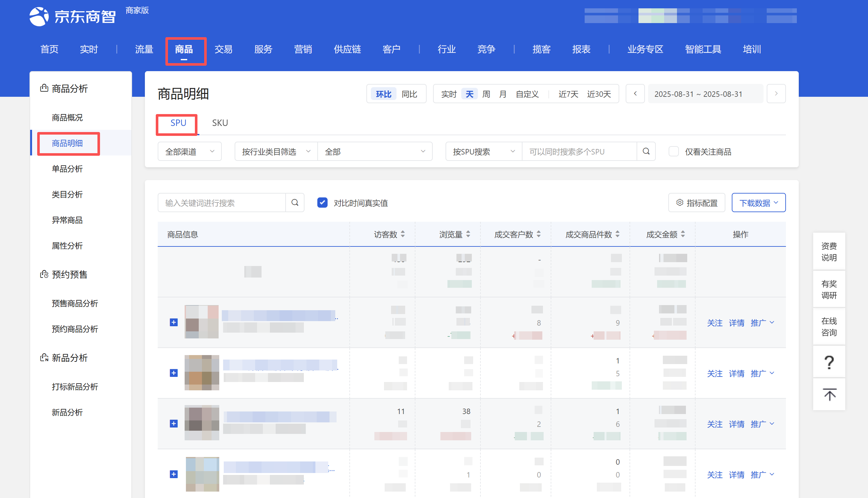This screenshot has height=498, width=868.
Task: Open the date range picker field
Action: [705, 93]
